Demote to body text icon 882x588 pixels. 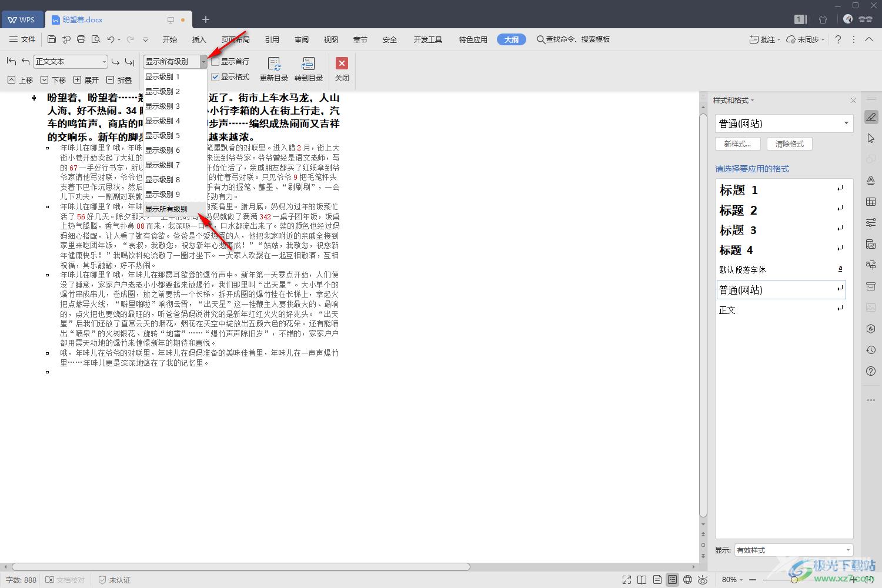(x=130, y=61)
